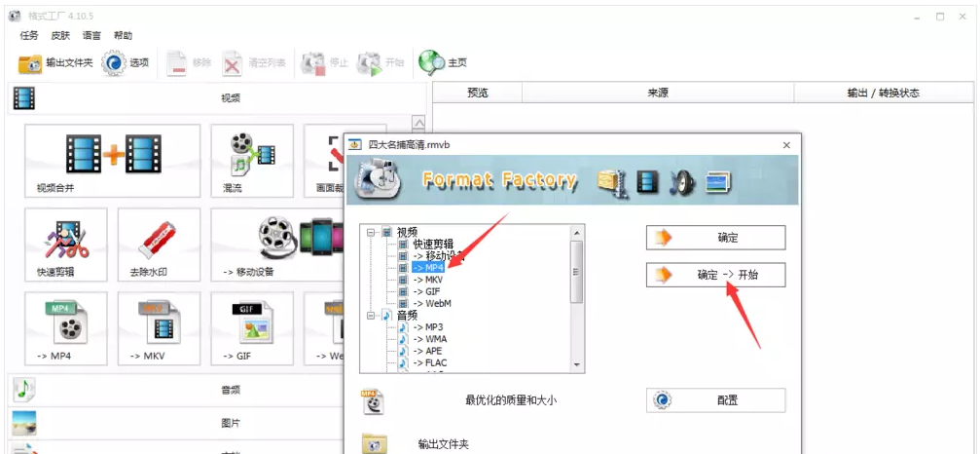This screenshot has width=980, height=454.
Task: Open the 去除水印 tool
Action: 159,246
